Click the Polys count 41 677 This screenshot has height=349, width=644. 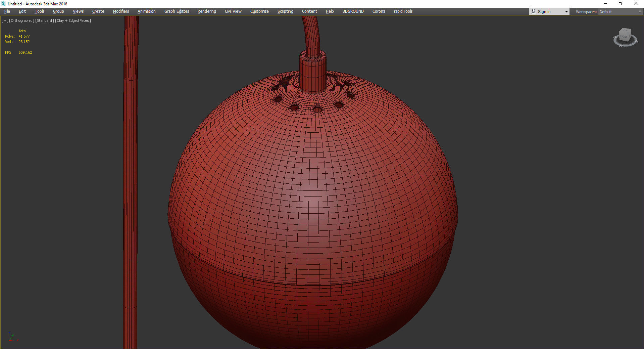point(24,36)
